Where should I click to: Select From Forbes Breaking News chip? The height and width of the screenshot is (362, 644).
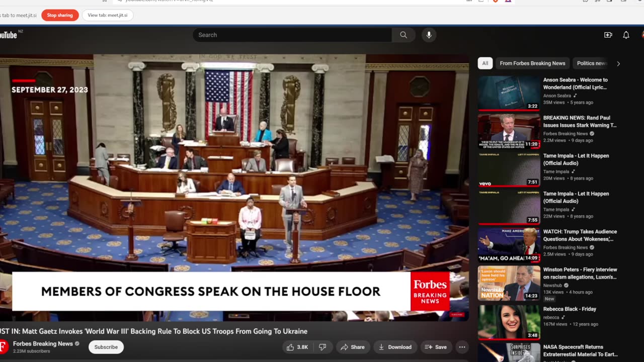(x=532, y=63)
